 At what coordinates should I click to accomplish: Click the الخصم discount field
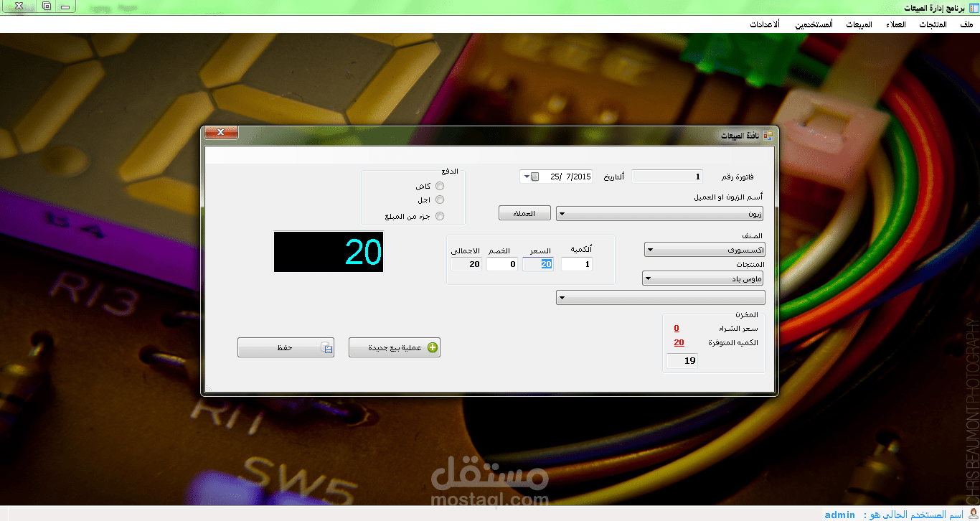(x=502, y=264)
